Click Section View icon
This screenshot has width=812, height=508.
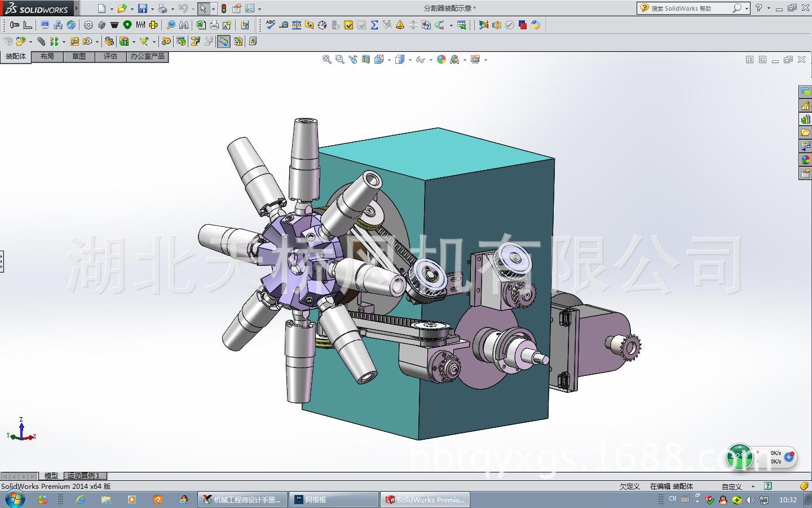[366, 59]
